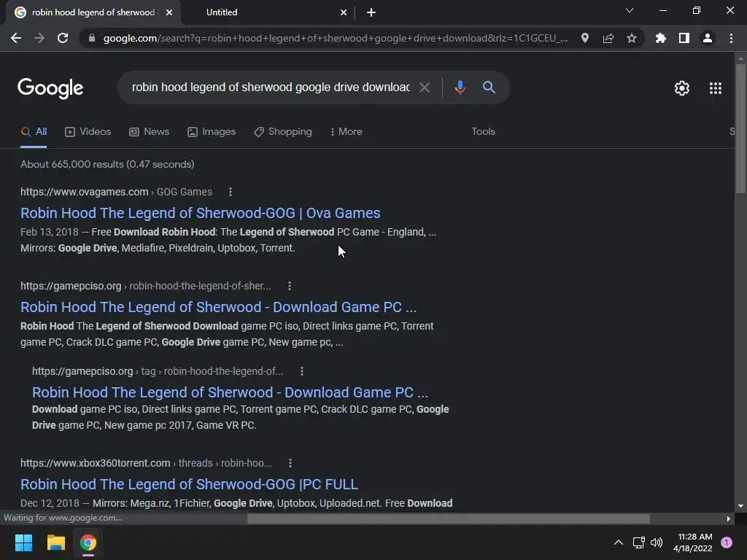Open the location permission icon in address bar
This screenshot has width=747, height=560.
coord(585,38)
